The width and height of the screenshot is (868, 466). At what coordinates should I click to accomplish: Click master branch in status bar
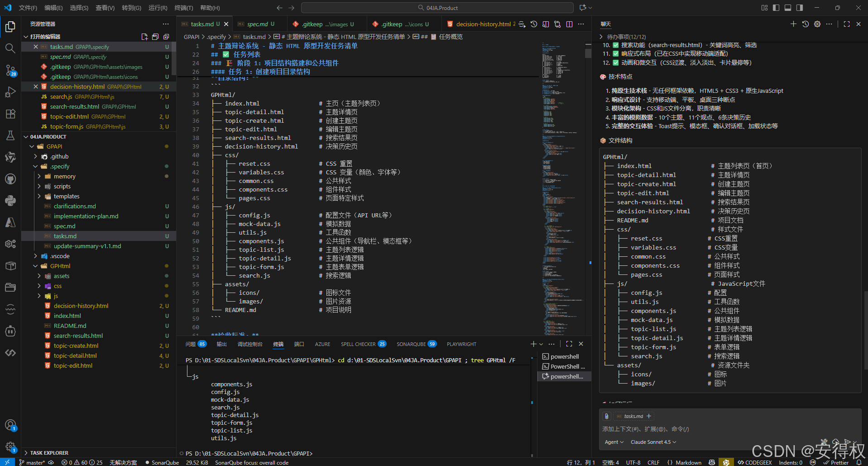pyautogui.click(x=32, y=462)
